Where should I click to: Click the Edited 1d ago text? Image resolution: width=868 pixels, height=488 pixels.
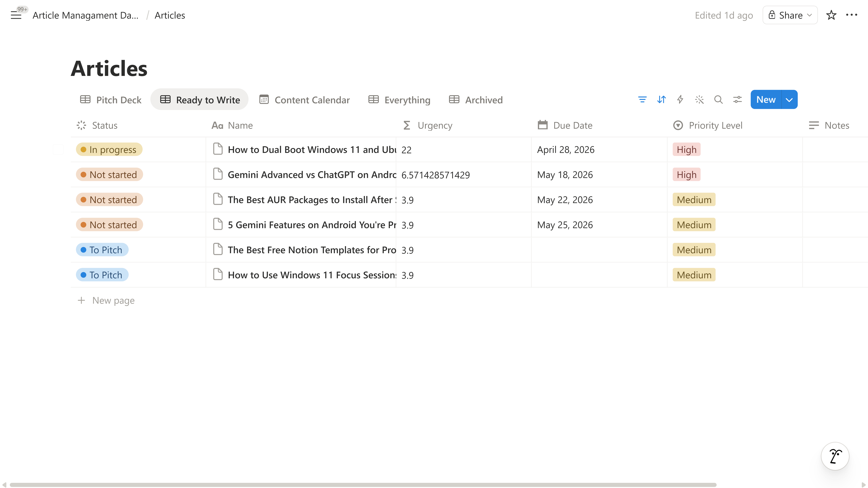pos(724,15)
